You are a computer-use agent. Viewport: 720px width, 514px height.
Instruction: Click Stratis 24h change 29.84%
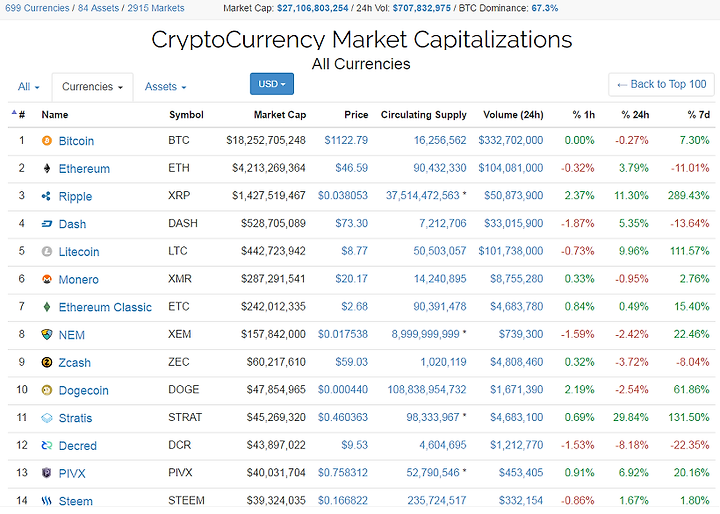(x=630, y=417)
